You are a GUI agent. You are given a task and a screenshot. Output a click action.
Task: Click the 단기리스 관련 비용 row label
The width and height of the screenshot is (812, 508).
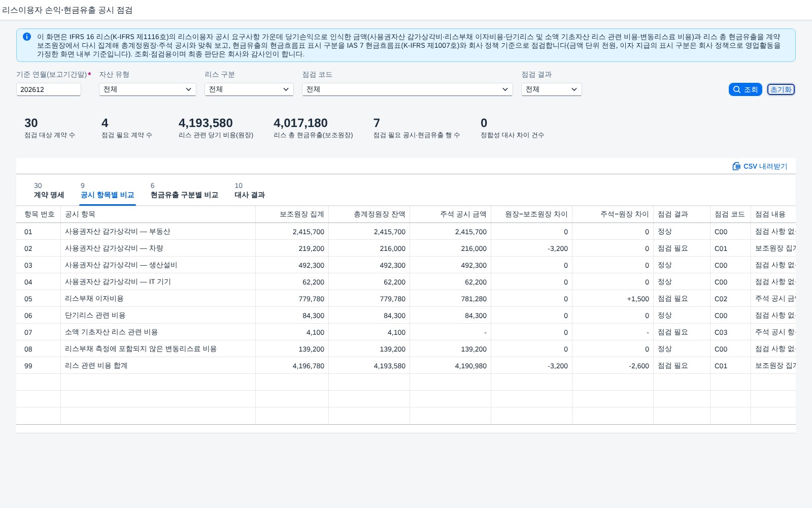click(x=95, y=315)
